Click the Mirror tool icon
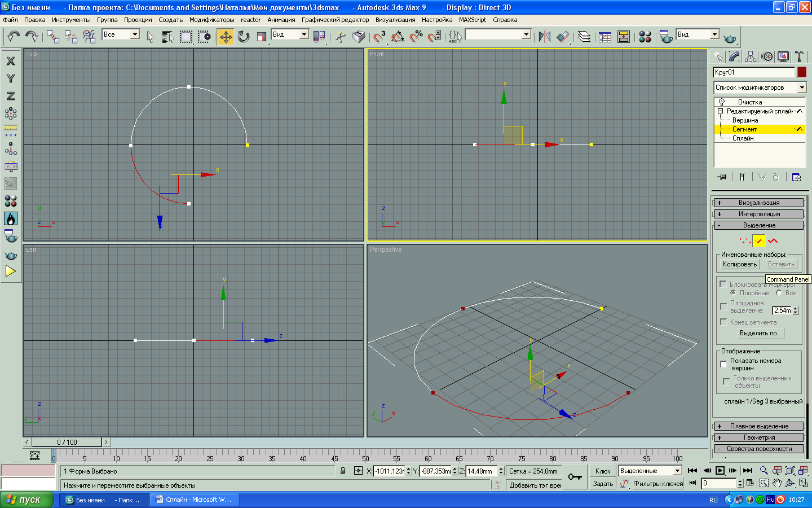This screenshot has height=508, width=812. [544, 37]
